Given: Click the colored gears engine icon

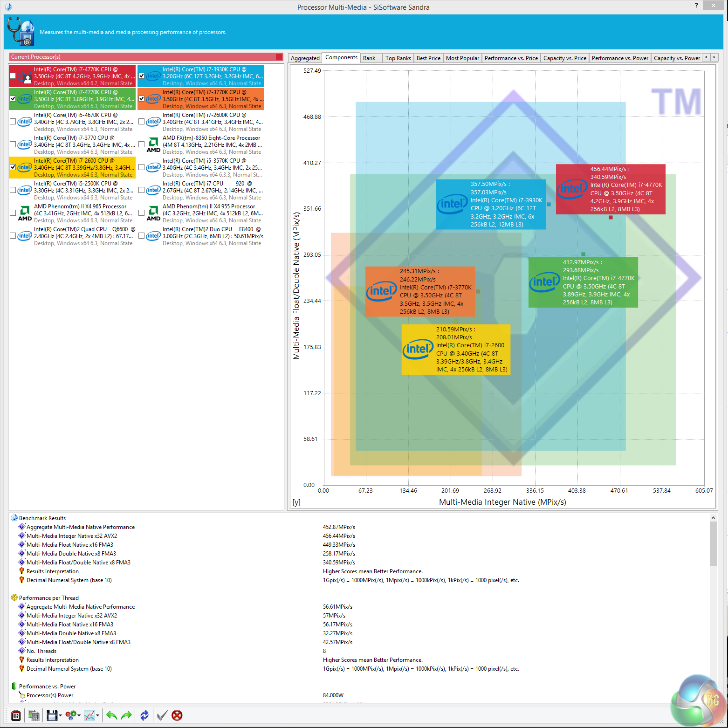Looking at the screenshot, I should (71, 715).
